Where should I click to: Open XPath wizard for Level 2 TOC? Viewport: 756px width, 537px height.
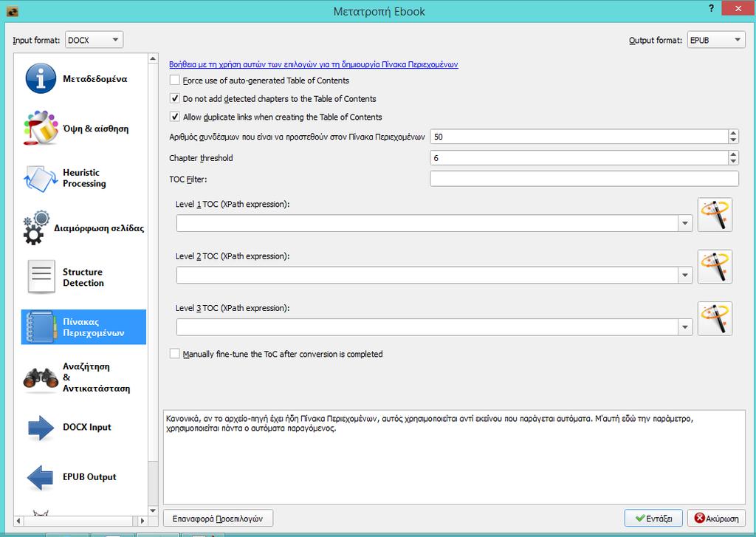point(715,267)
